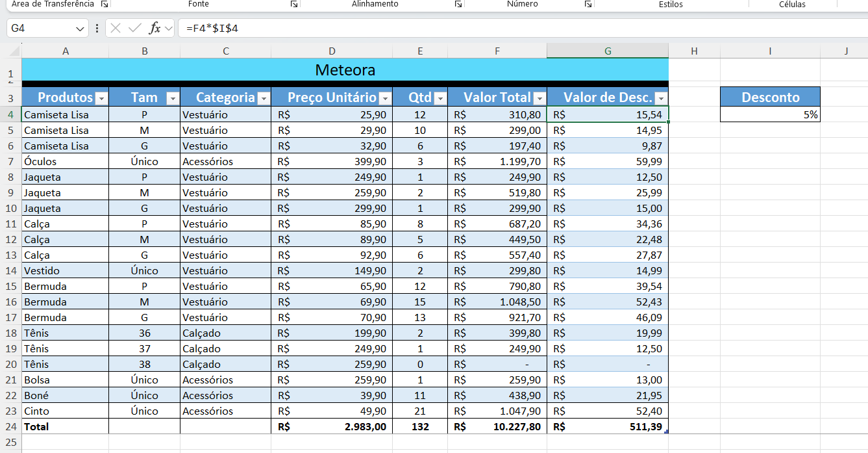Select Calçado category cell for Tênis 37
This screenshot has width=868, height=453.
pos(225,348)
